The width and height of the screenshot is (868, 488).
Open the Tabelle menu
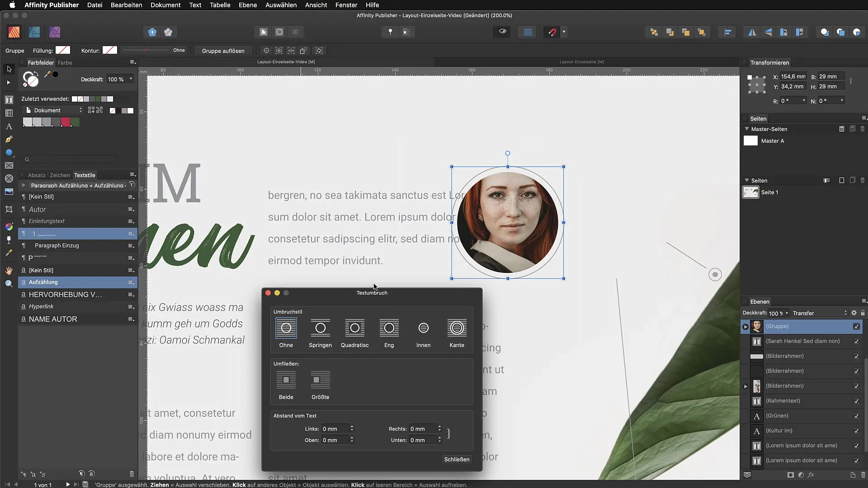pos(220,5)
